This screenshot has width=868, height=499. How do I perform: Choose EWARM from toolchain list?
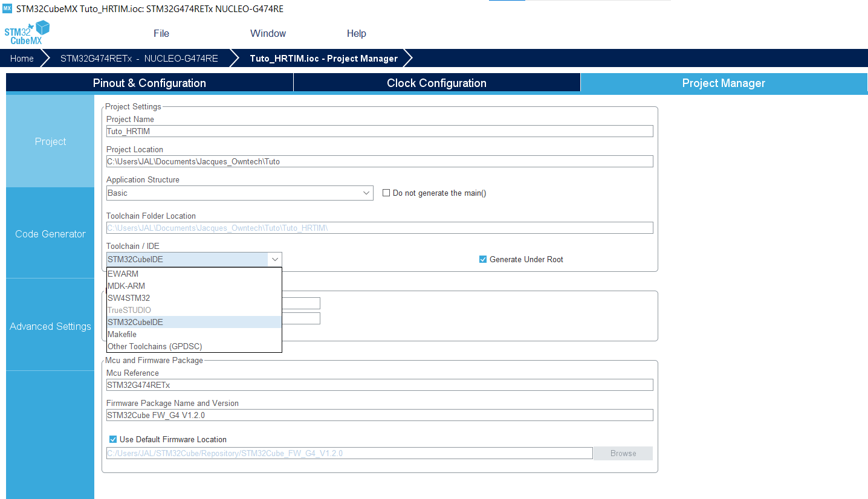pos(194,274)
